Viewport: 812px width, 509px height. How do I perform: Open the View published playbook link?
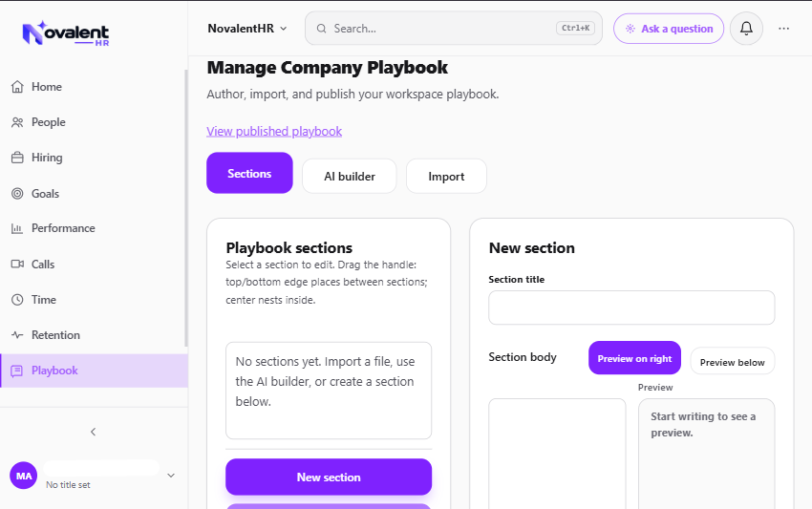coord(274,132)
